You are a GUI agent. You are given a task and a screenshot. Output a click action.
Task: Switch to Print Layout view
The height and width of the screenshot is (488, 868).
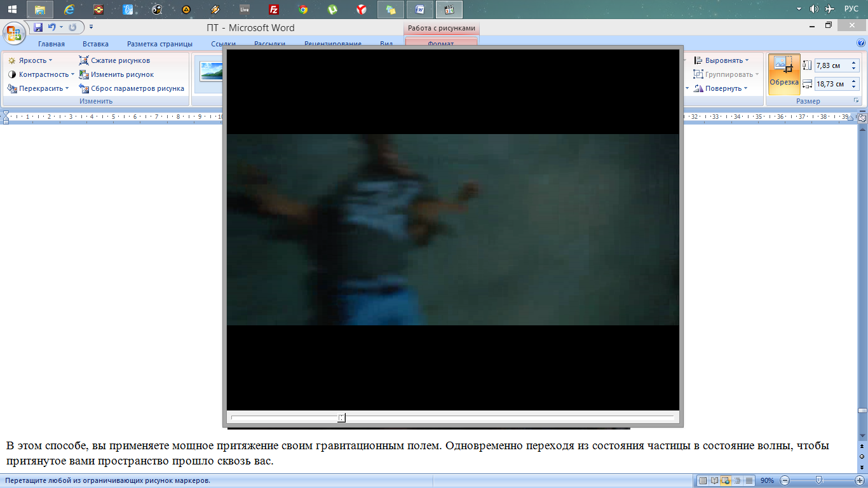(702, 480)
